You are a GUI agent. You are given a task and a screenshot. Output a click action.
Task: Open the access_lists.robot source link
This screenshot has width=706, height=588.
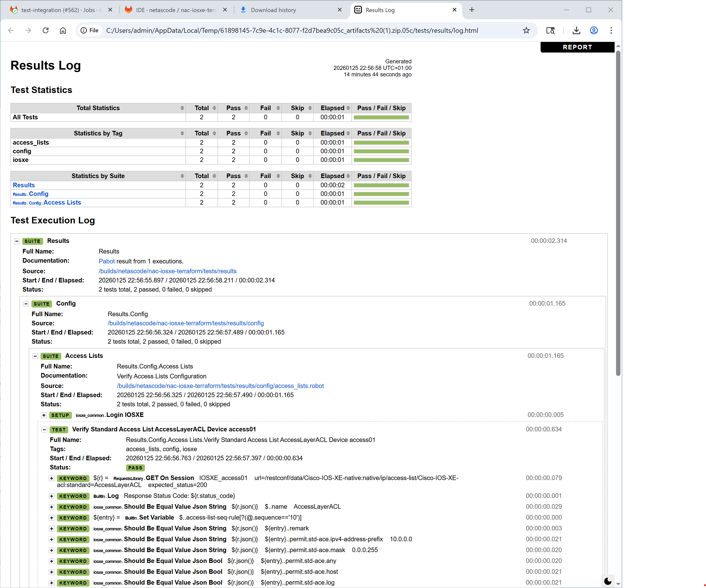(220, 386)
